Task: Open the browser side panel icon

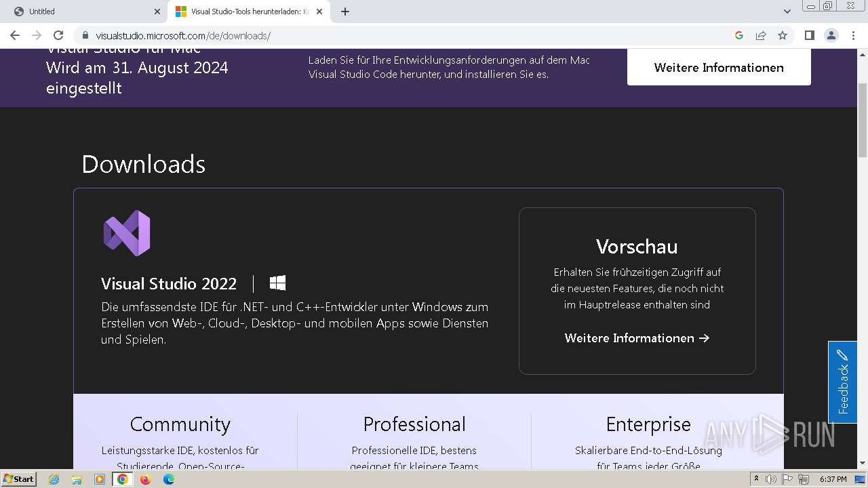Action: pyautogui.click(x=809, y=35)
